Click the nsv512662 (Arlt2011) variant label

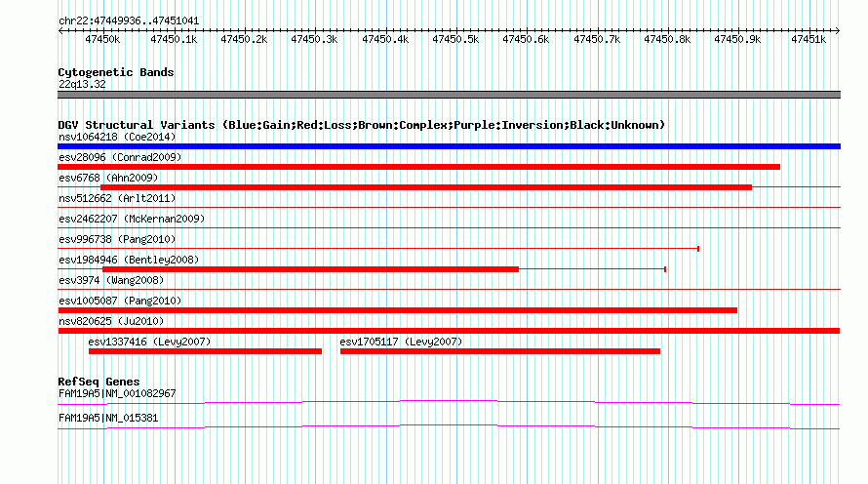click(117, 198)
